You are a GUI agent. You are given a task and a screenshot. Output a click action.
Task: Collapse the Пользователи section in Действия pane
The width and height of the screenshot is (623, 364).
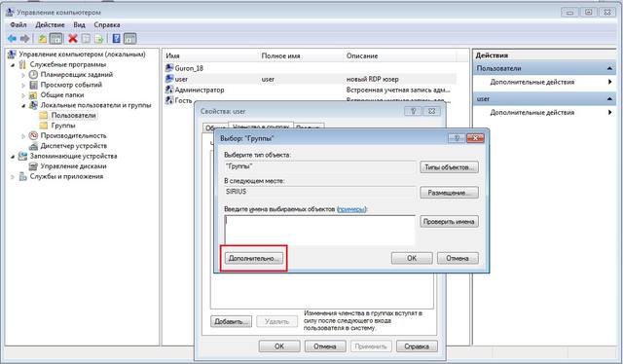click(x=609, y=68)
